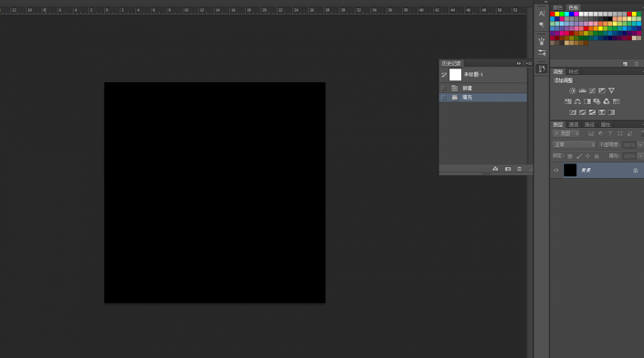Click the lock icon on the 背景 layer
This screenshot has height=358, width=644.
coord(636,170)
